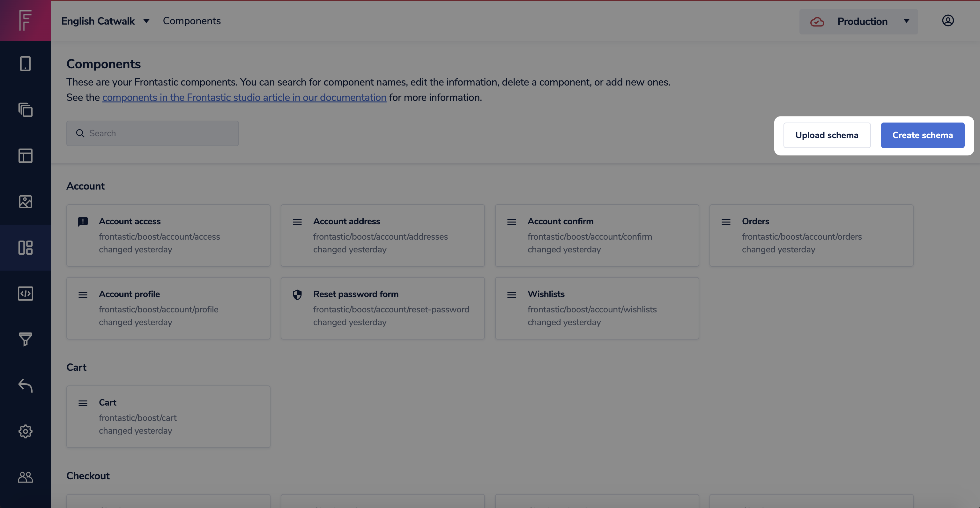Viewport: 980px width, 508px height.
Task: Click the component Search field
Action: coord(152,134)
